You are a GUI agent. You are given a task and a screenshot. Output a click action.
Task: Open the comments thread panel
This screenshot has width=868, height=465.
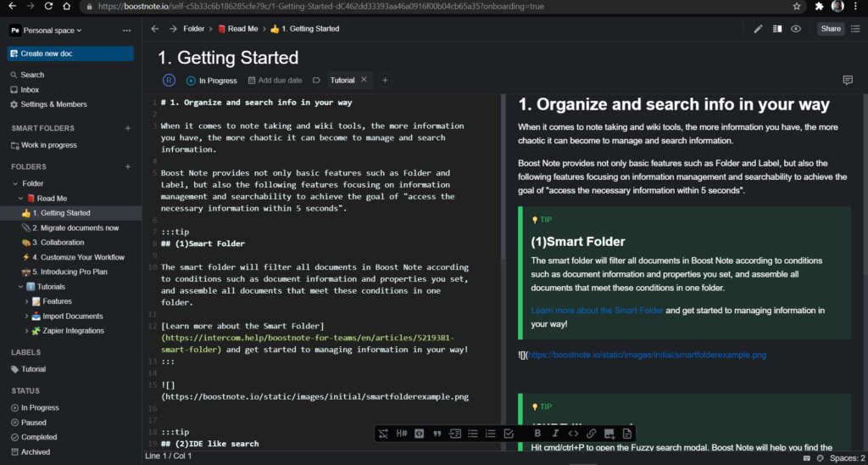click(x=848, y=81)
